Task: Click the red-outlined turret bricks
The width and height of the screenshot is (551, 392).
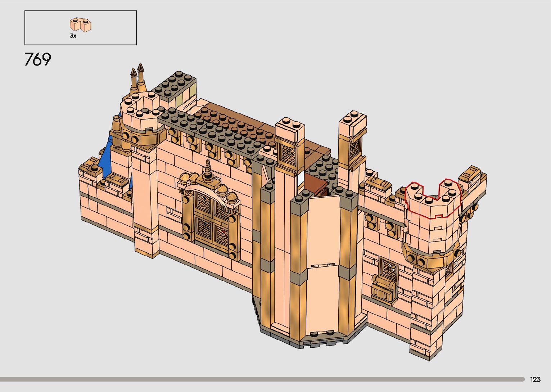Action: (432, 200)
